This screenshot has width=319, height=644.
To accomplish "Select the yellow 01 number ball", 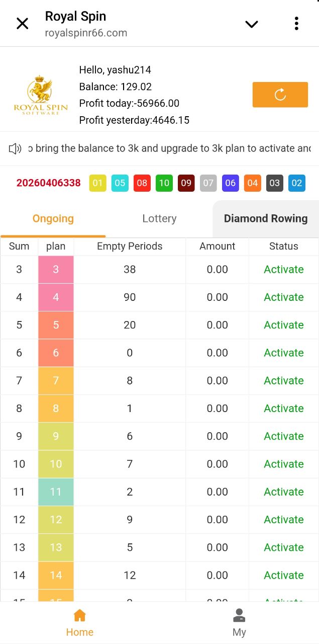I will click(97, 183).
